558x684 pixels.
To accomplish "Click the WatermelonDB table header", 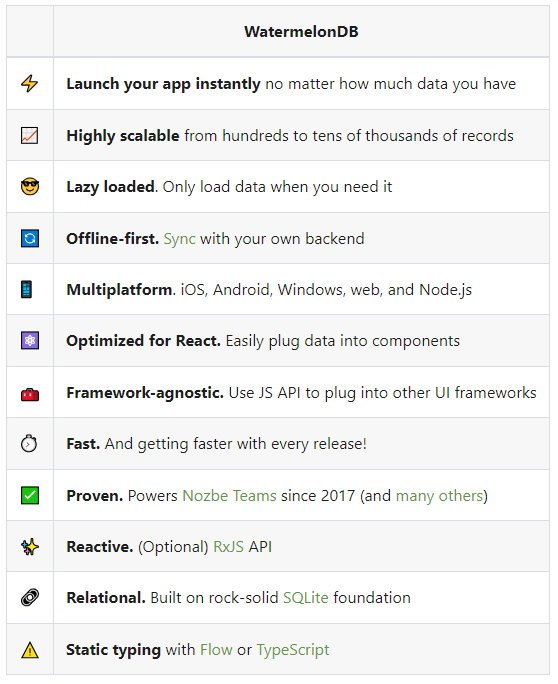I will click(301, 31).
